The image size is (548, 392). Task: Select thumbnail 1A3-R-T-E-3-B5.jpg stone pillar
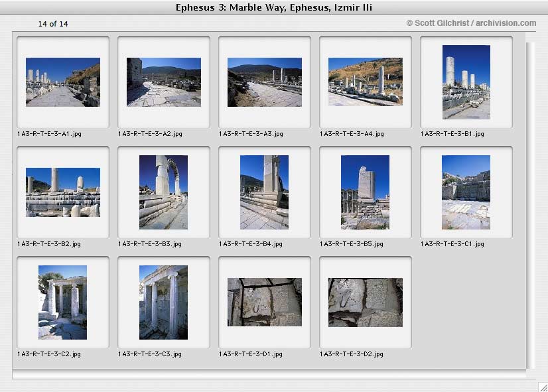[x=365, y=192]
